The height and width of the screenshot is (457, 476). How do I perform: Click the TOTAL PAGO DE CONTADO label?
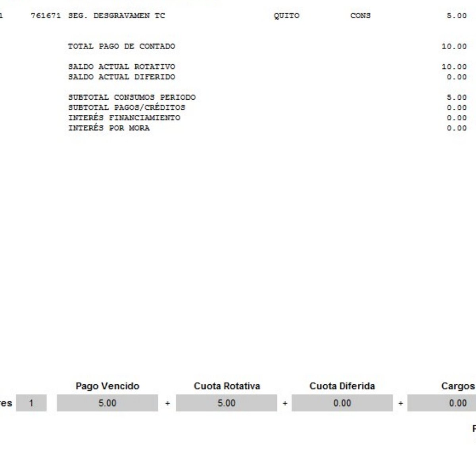[121, 46]
